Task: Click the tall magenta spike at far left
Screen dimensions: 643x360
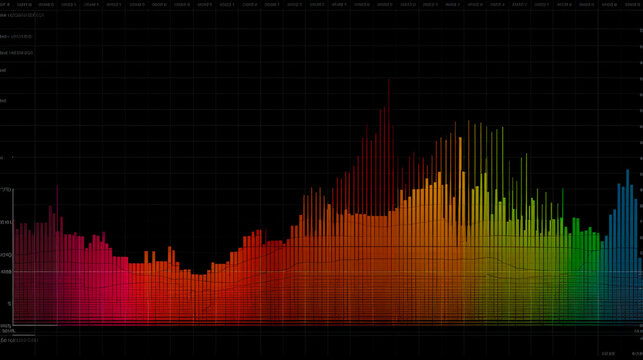Action: 57,209
